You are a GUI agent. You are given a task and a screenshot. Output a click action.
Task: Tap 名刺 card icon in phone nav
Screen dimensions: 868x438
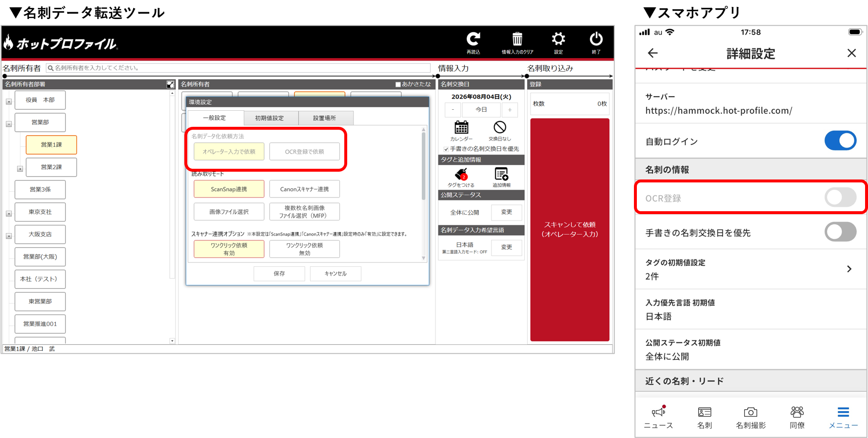[x=705, y=412]
